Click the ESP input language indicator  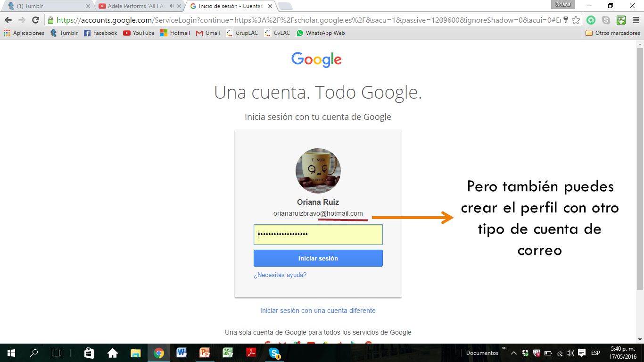(x=595, y=353)
